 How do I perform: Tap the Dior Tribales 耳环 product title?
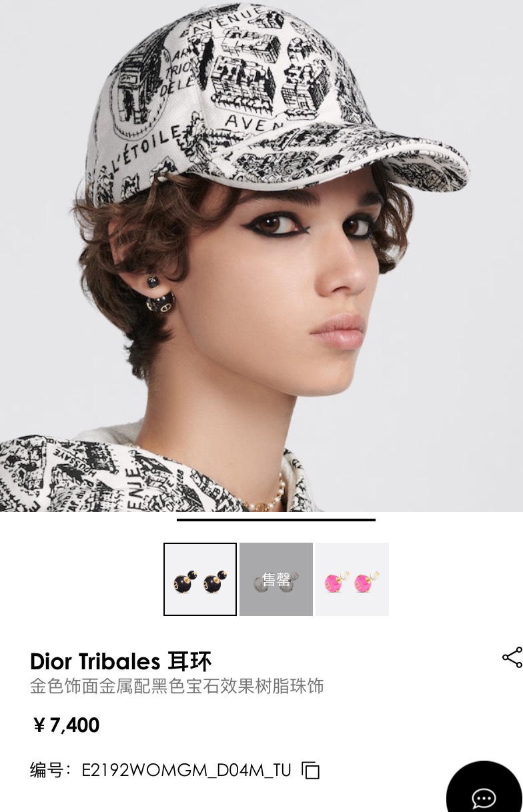click(x=121, y=661)
